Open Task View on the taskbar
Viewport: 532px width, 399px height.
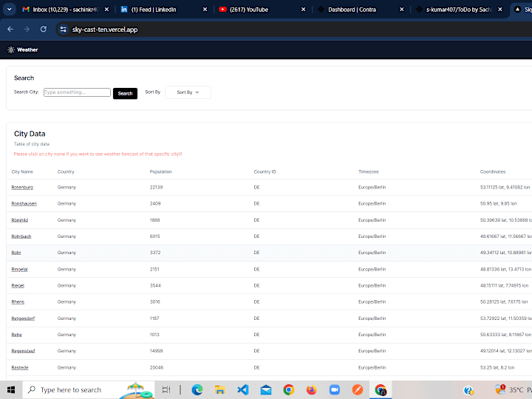tap(166, 390)
